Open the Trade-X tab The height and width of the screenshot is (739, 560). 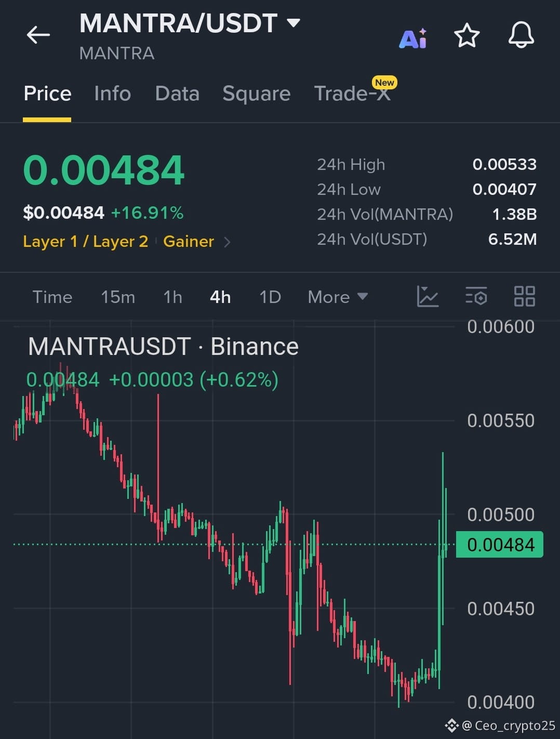[352, 94]
